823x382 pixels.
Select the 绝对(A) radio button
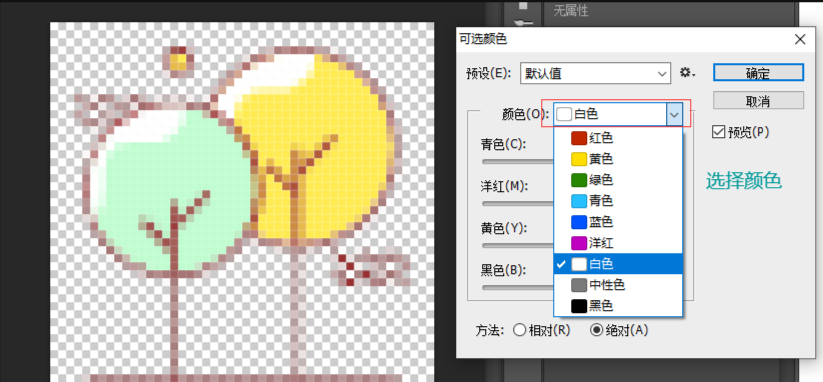597,330
